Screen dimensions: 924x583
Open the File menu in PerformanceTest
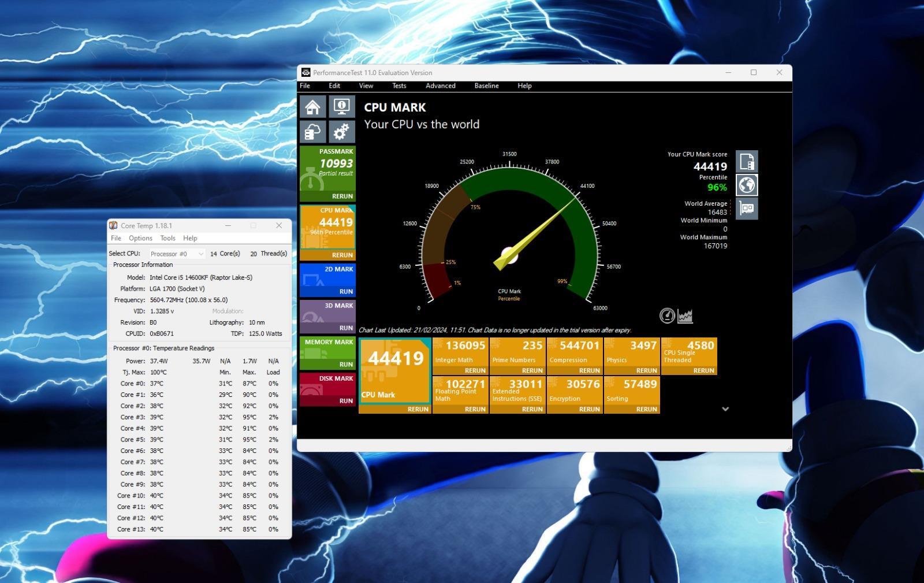tap(305, 86)
